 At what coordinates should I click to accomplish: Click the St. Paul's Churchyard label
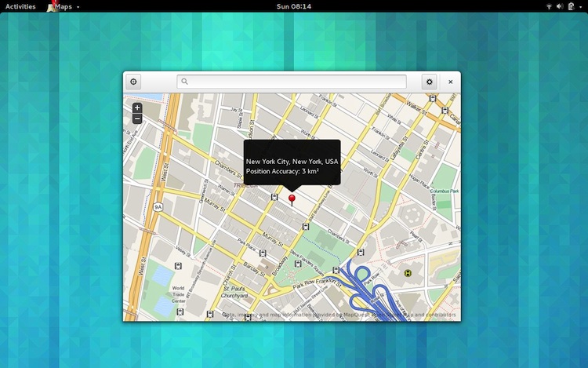click(x=234, y=292)
